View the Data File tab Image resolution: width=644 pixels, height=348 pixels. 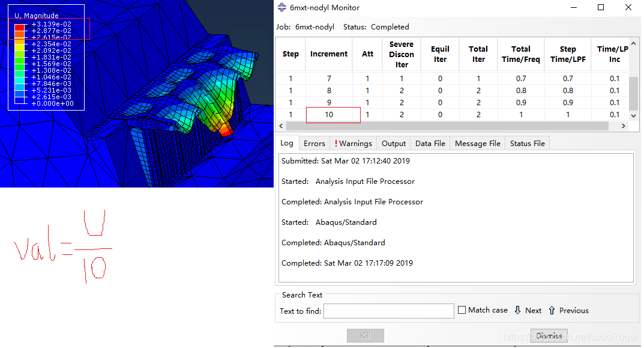(430, 143)
